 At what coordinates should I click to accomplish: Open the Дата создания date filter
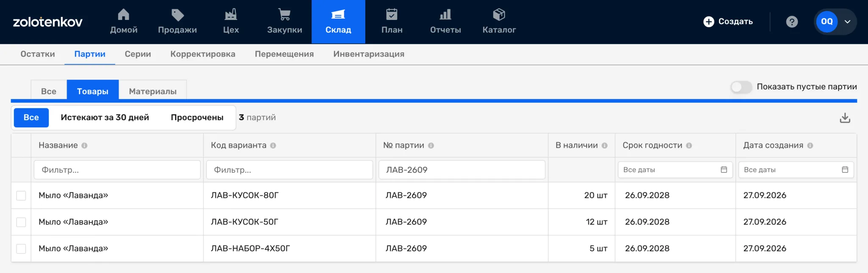[796, 170]
